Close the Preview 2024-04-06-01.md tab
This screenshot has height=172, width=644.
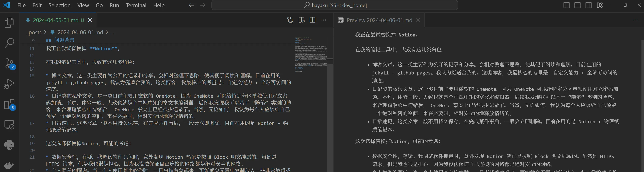tap(418, 20)
